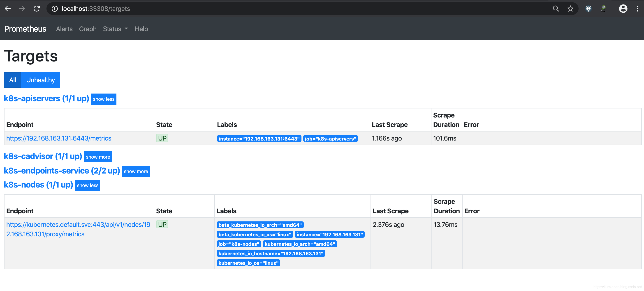Screen dimensions: 644x291
Task: Click label kubernetes_io_arch="amd64"
Action: tap(300, 244)
